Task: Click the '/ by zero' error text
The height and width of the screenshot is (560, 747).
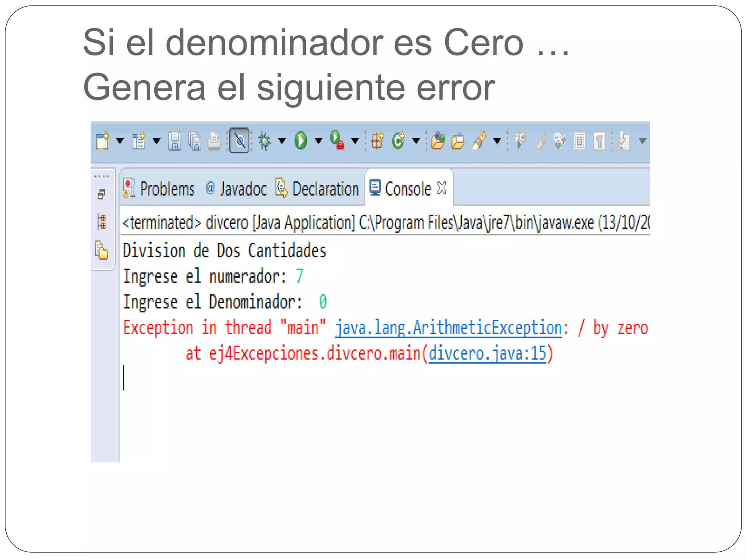Action: point(613,327)
